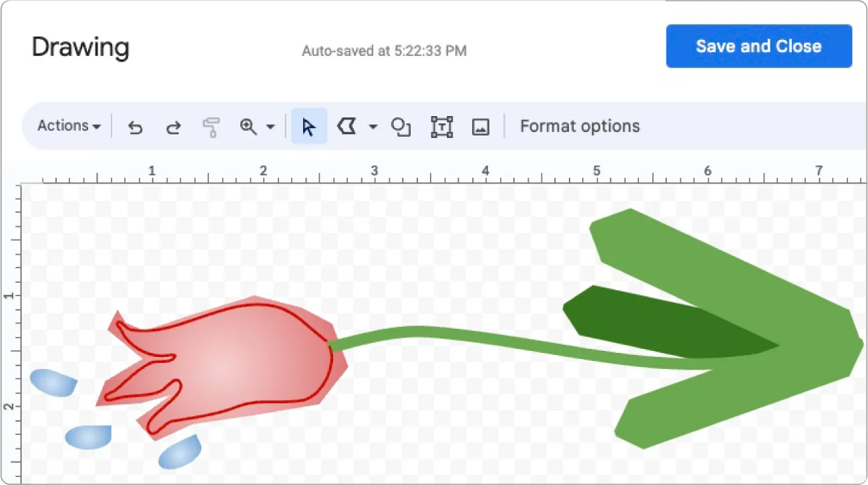Pick the Line tool

tap(348, 126)
